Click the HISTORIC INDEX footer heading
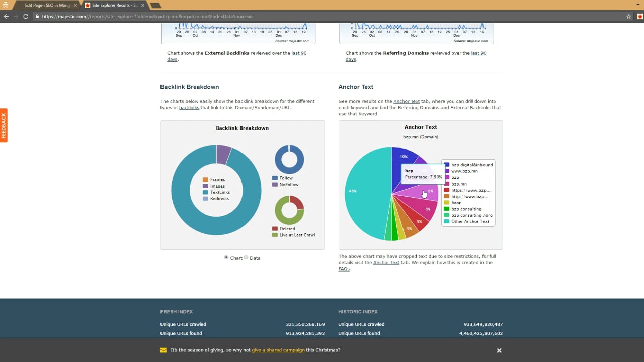The image size is (644, 362). coord(358,312)
